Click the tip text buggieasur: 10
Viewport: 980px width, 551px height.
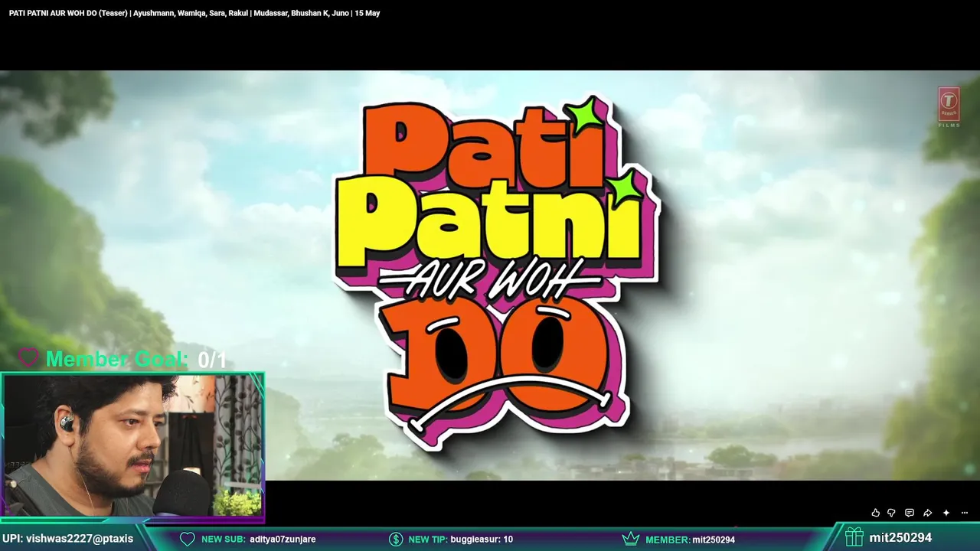point(482,539)
